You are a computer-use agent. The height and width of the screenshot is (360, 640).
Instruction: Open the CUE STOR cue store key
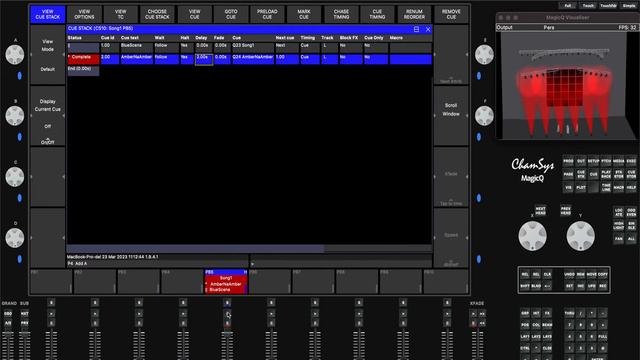click(x=631, y=174)
